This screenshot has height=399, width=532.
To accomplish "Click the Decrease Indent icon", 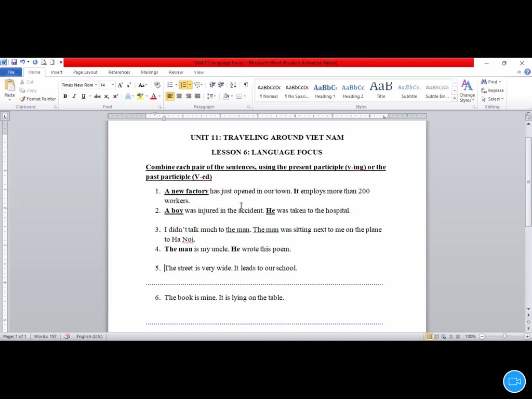I will (x=212, y=85).
